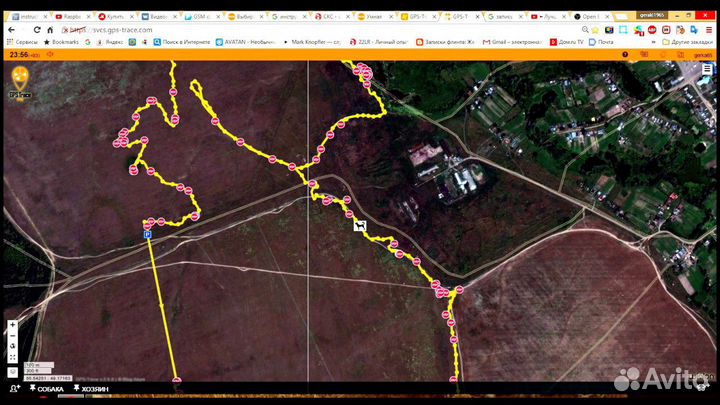Screen dimensions: 720x405
Task: Open the Яндекс bookmark
Action: pyautogui.click(x=110, y=42)
